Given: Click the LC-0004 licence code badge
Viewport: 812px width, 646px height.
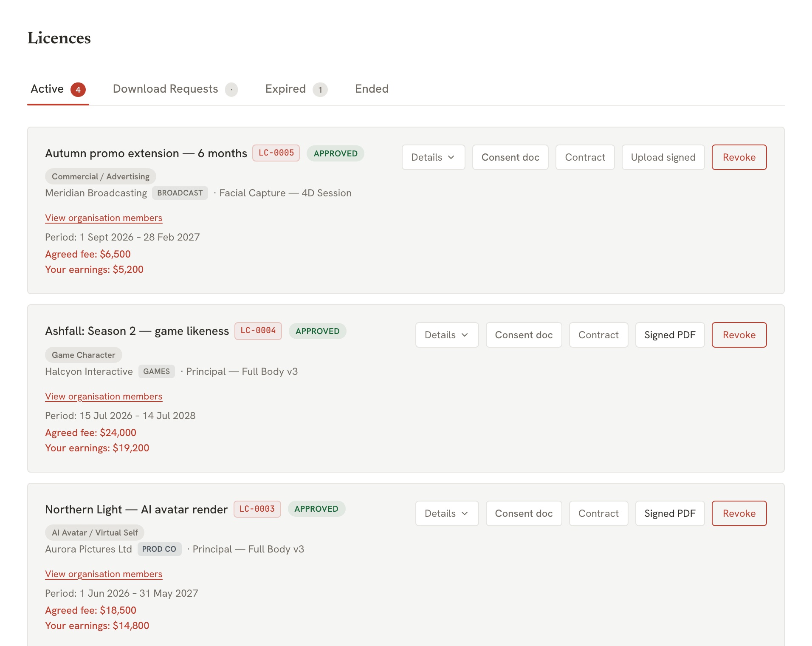Looking at the screenshot, I should [x=258, y=331].
